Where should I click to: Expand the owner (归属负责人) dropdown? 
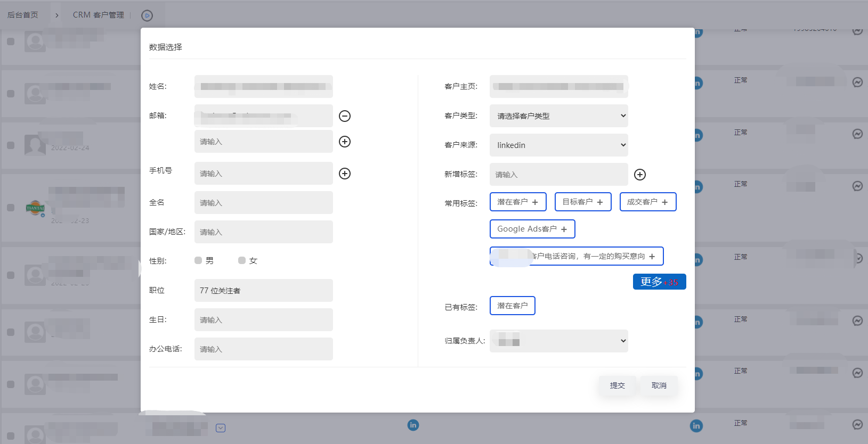pos(558,341)
